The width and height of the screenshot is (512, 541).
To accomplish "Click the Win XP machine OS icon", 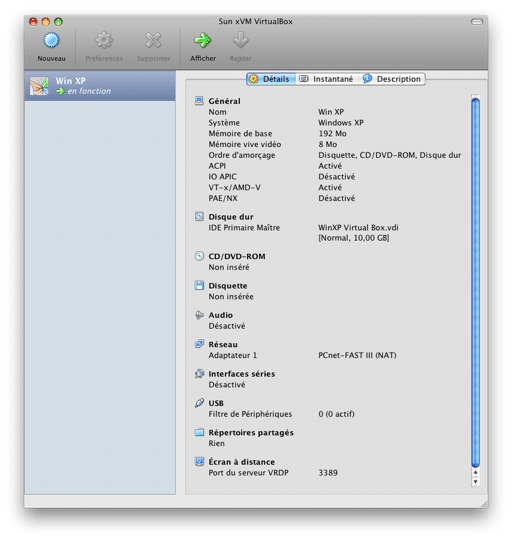I will pyautogui.click(x=39, y=86).
